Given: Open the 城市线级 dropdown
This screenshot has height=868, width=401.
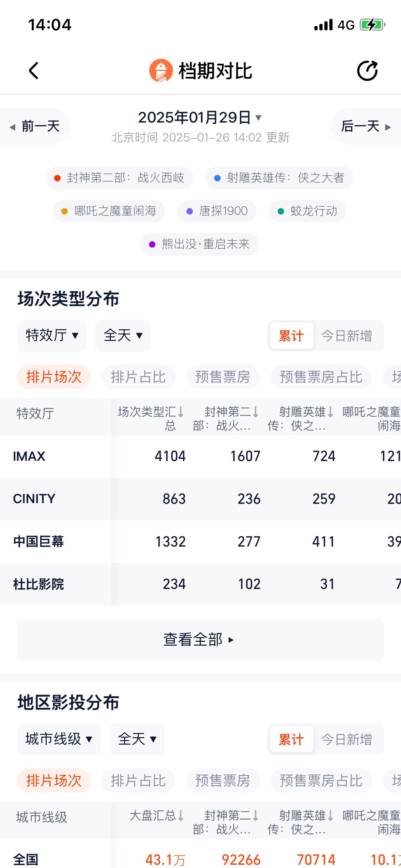Looking at the screenshot, I should (59, 739).
